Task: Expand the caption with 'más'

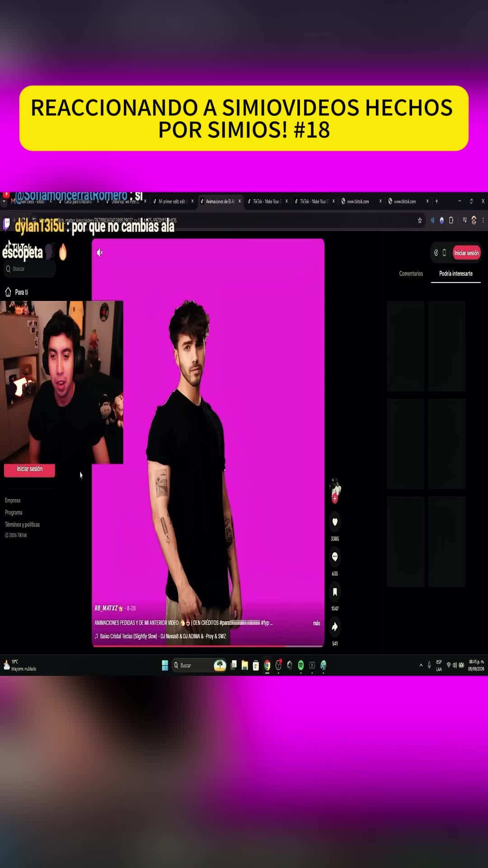Action: click(x=316, y=623)
